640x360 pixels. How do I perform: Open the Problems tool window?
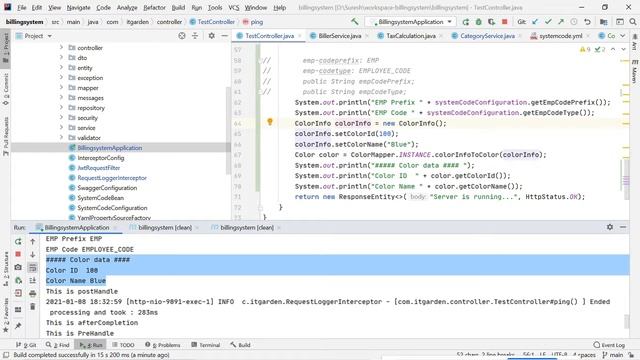pyautogui.click(x=162, y=345)
